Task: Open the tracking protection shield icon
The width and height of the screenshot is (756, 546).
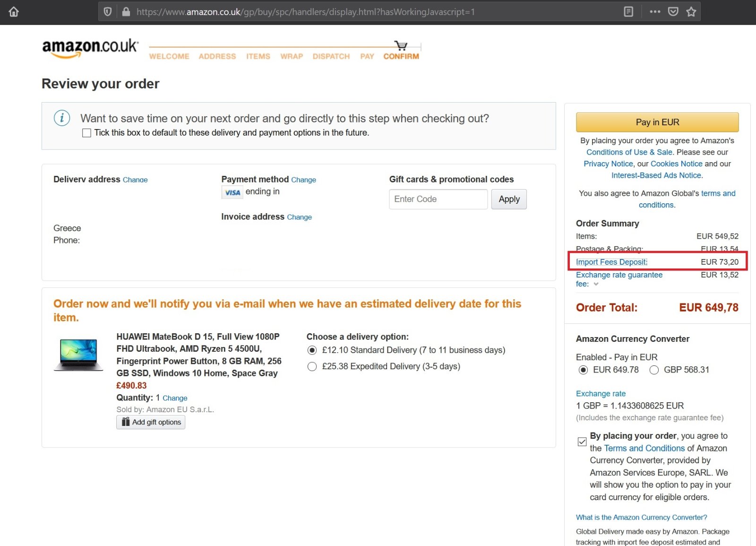Action: point(108,11)
